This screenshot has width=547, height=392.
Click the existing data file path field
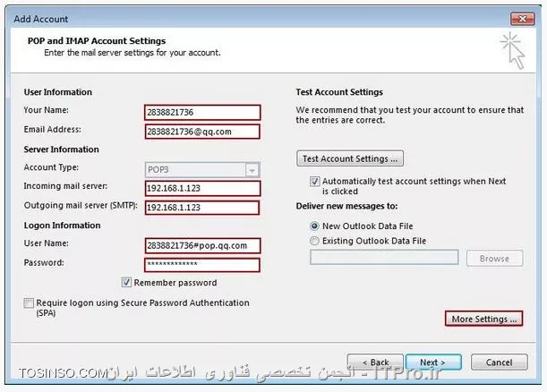click(x=384, y=258)
